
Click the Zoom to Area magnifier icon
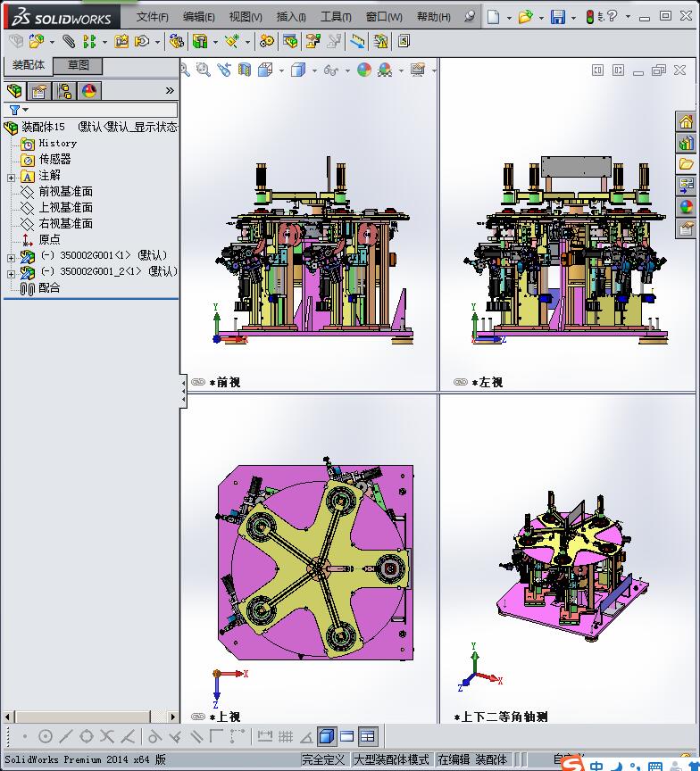[x=204, y=70]
